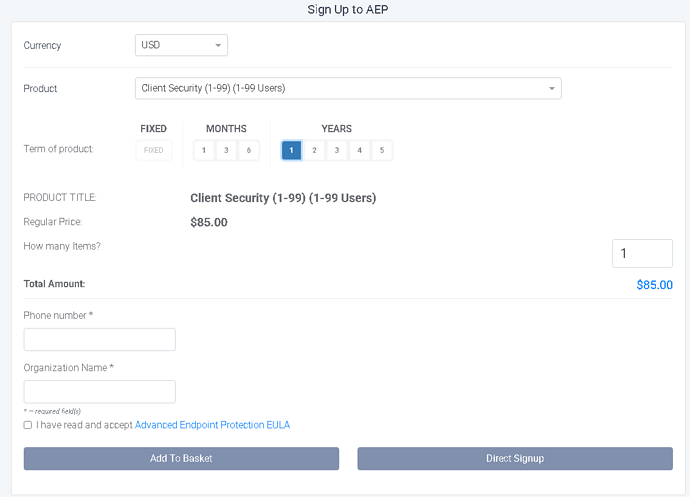Click the $85.00 total amount value
This screenshot has width=690, height=497.
pyautogui.click(x=654, y=285)
